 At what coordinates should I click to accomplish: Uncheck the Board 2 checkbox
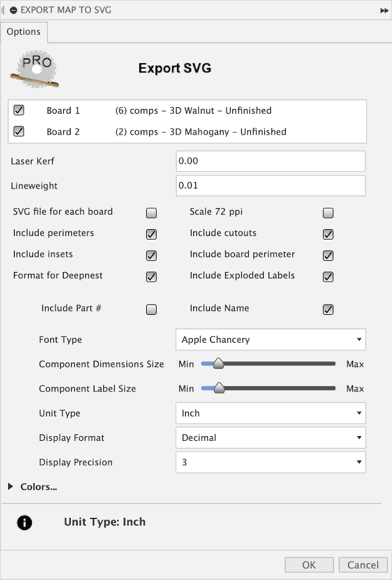(19, 132)
